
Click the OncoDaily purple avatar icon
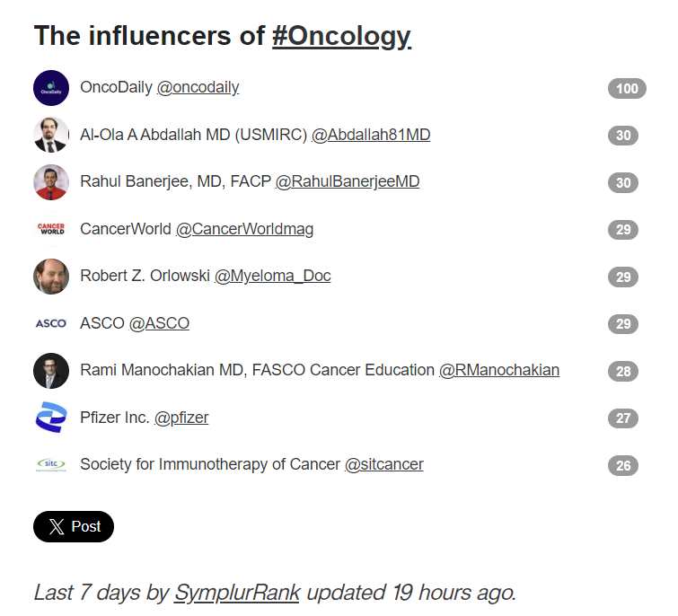pyautogui.click(x=51, y=88)
